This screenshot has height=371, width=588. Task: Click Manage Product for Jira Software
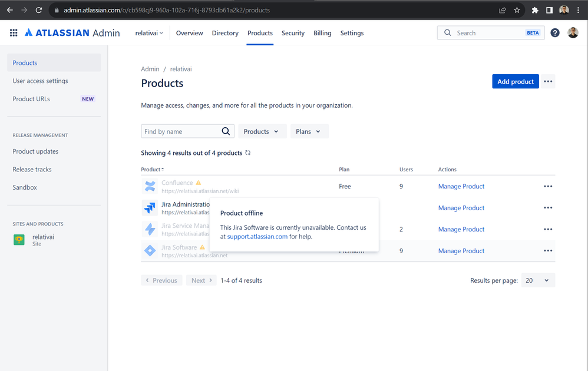(461, 251)
